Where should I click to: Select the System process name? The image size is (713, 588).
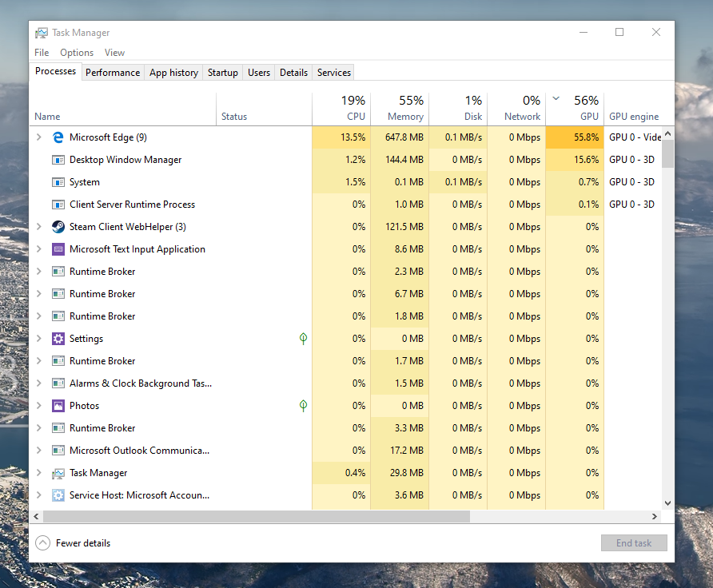click(x=85, y=182)
